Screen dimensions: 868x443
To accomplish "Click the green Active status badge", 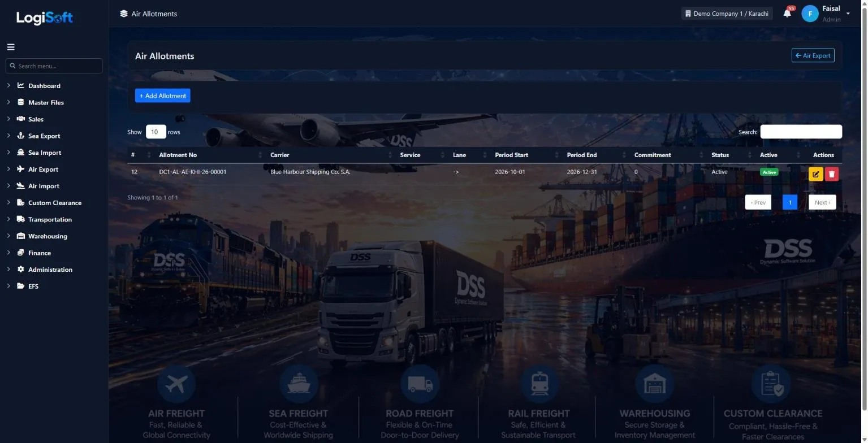I will point(769,172).
